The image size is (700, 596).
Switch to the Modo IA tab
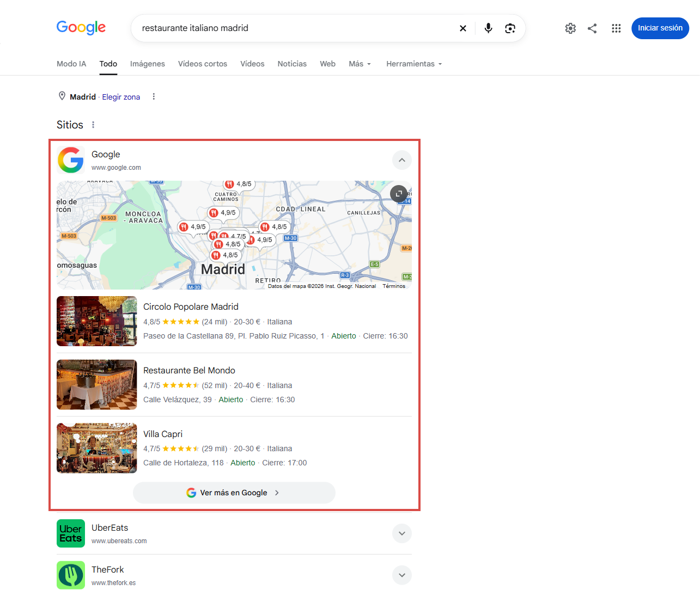point(71,64)
